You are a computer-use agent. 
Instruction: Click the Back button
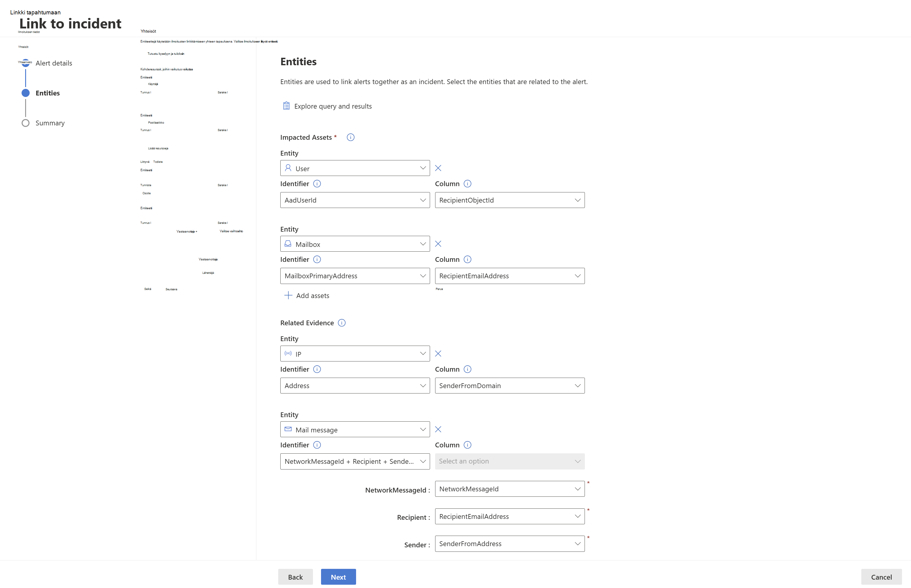tap(295, 577)
